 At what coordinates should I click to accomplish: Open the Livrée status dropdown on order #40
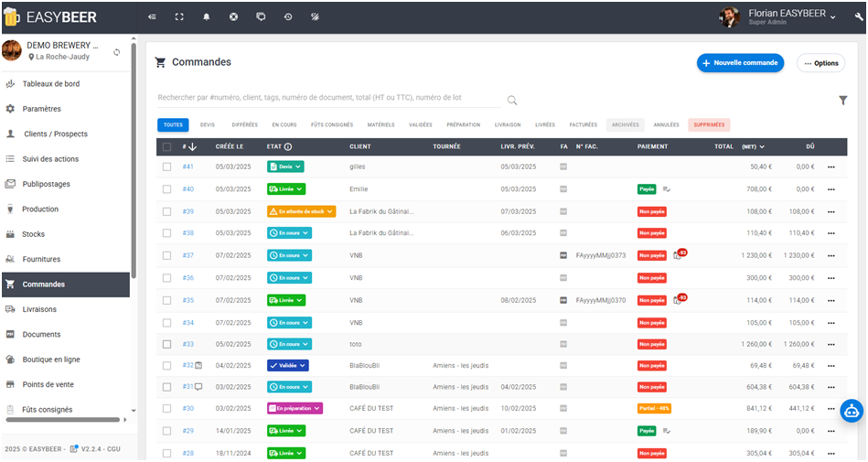pyautogui.click(x=286, y=189)
